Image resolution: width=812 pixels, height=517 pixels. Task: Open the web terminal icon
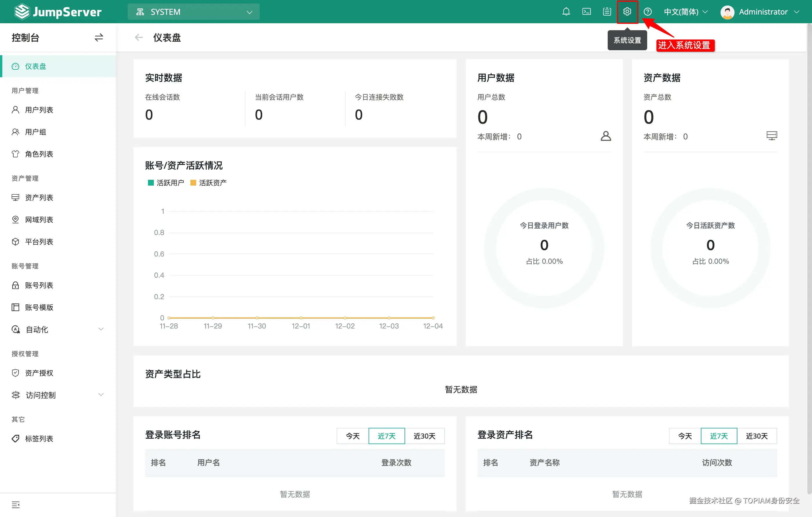(x=587, y=12)
